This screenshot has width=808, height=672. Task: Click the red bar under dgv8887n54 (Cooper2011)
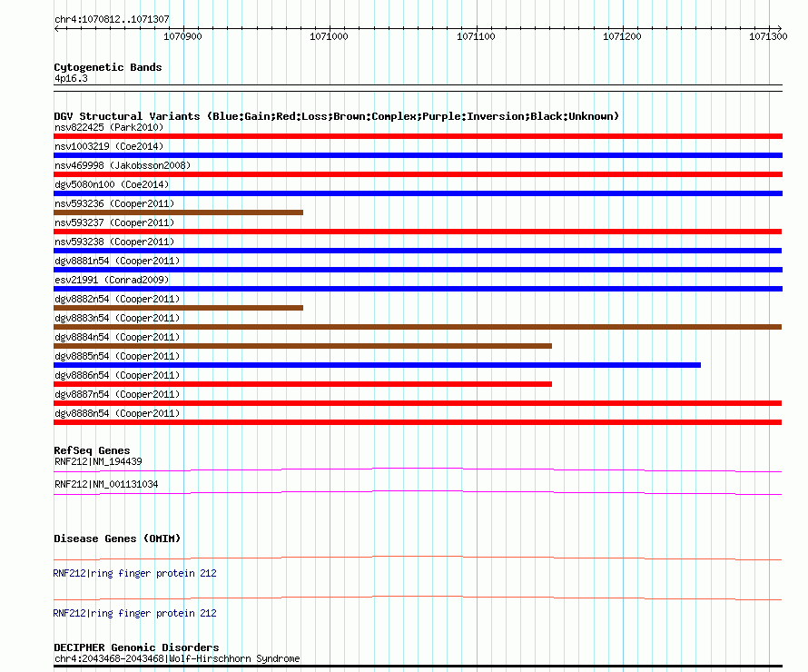coord(418,403)
